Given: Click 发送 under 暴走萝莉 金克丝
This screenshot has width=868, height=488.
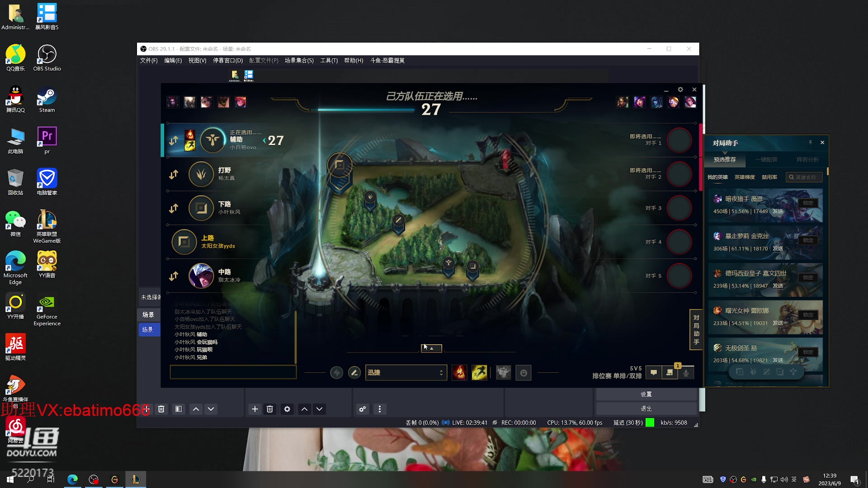Looking at the screenshot, I should (778, 249).
